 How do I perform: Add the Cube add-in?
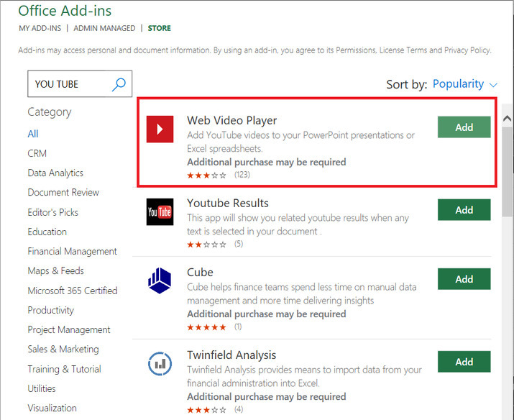(464, 279)
